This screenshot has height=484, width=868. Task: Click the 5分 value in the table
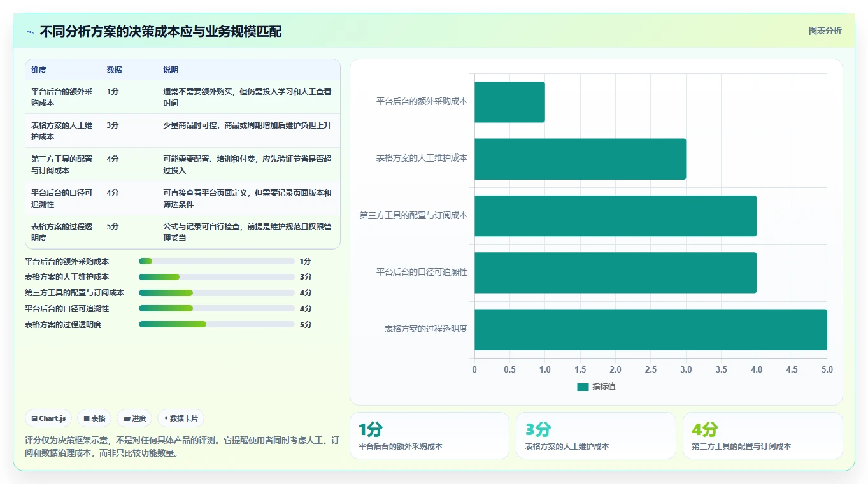pos(113,226)
